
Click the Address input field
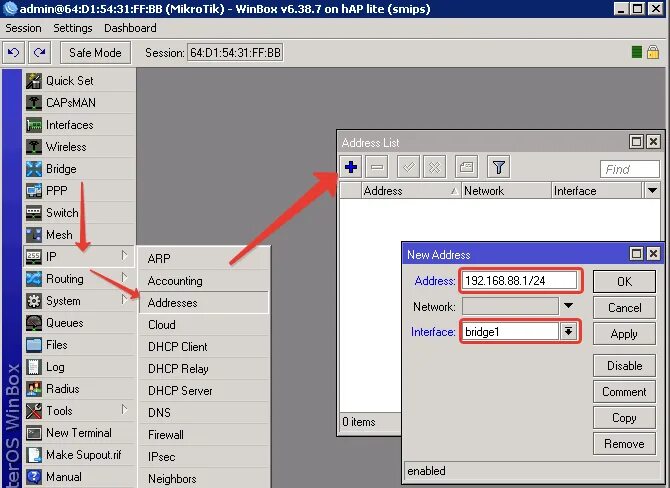[520, 281]
